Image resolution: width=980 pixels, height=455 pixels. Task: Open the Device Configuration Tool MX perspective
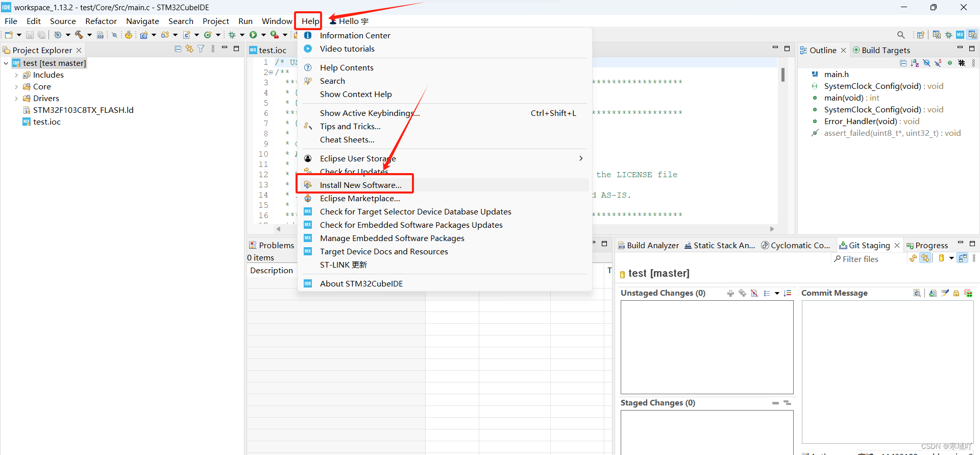click(x=960, y=35)
